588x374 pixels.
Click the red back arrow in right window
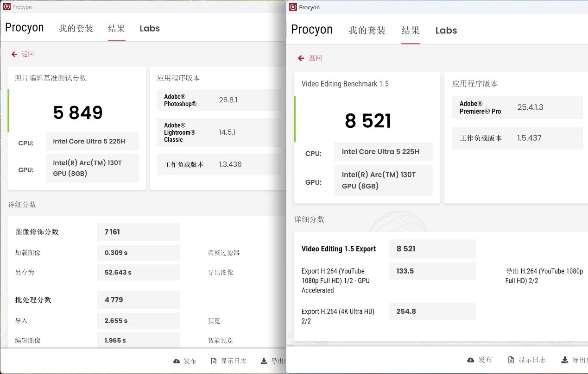(301, 58)
